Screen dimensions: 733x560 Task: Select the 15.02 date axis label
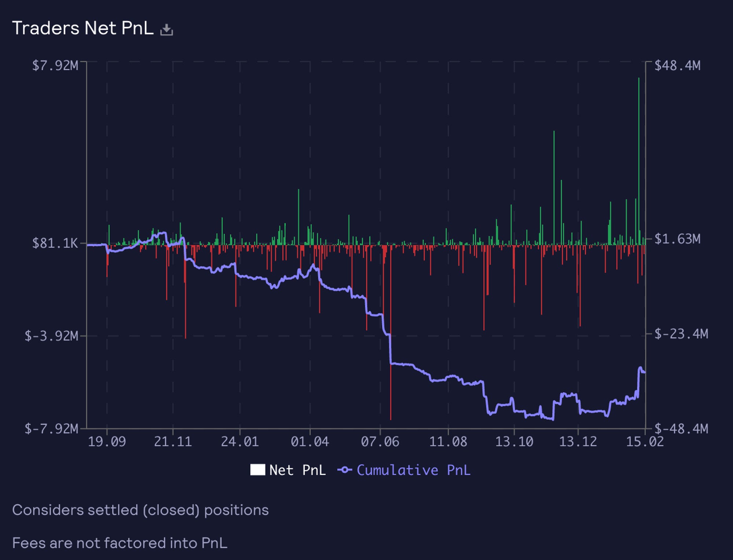coord(645,442)
